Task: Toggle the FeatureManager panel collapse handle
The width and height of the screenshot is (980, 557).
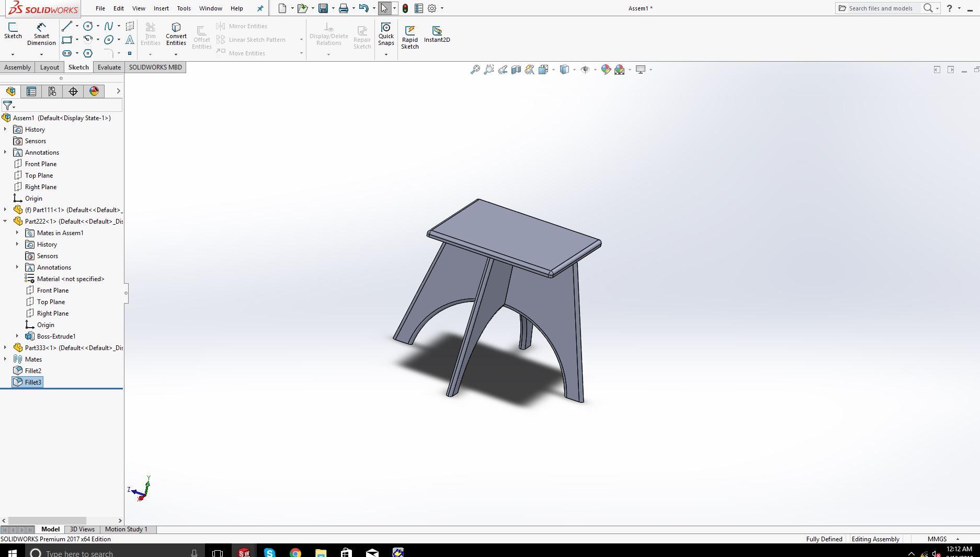Action: (x=126, y=293)
